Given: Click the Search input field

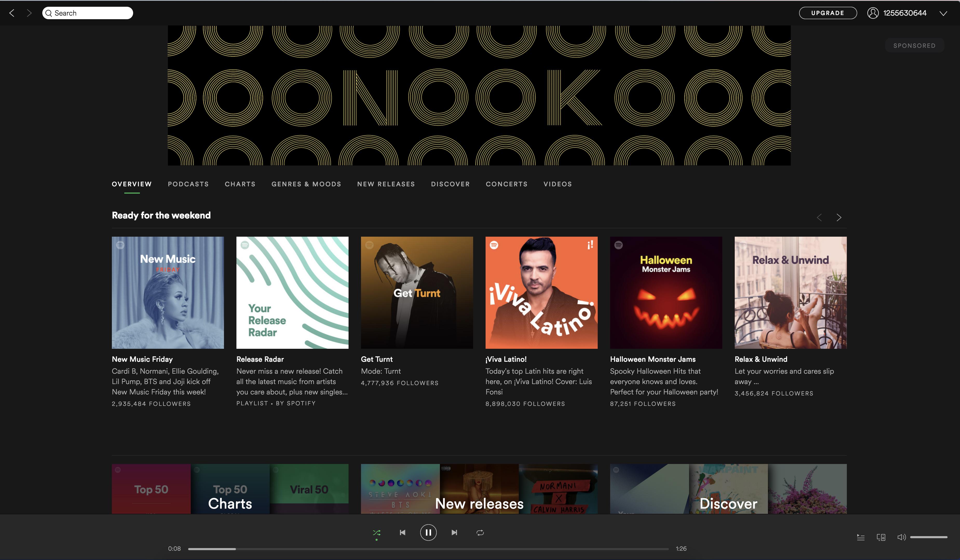Looking at the screenshot, I should (91, 13).
